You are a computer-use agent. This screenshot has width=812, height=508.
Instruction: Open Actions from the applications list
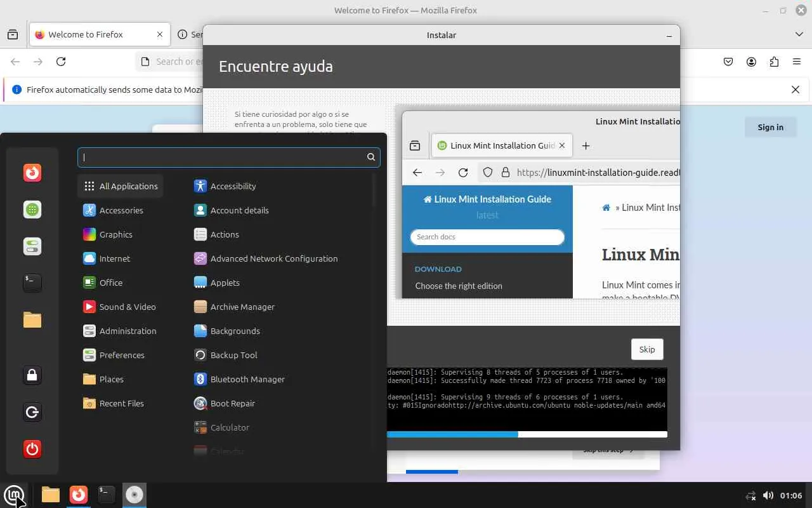click(x=279, y=234)
